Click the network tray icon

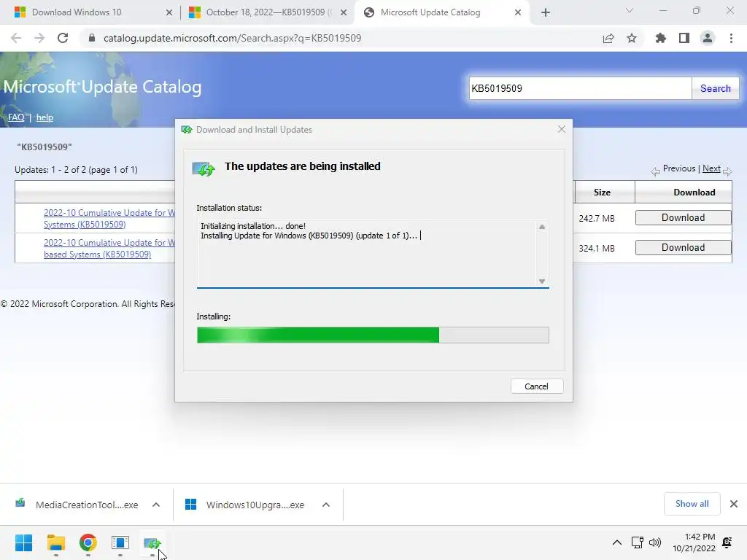click(637, 542)
